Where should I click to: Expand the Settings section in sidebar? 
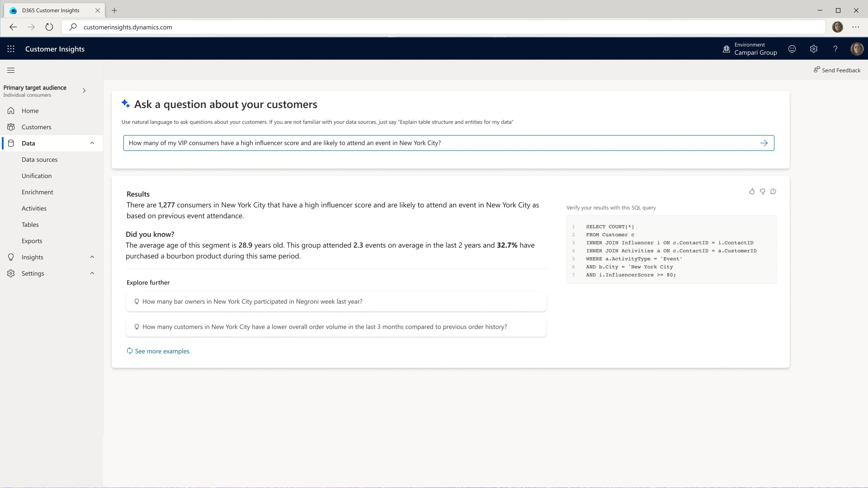point(92,273)
